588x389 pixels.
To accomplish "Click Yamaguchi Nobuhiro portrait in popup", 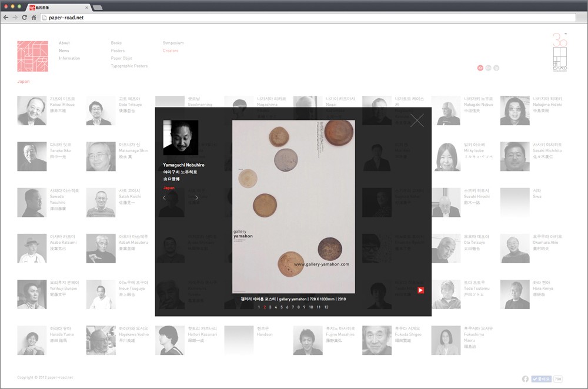I will (181, 138).
